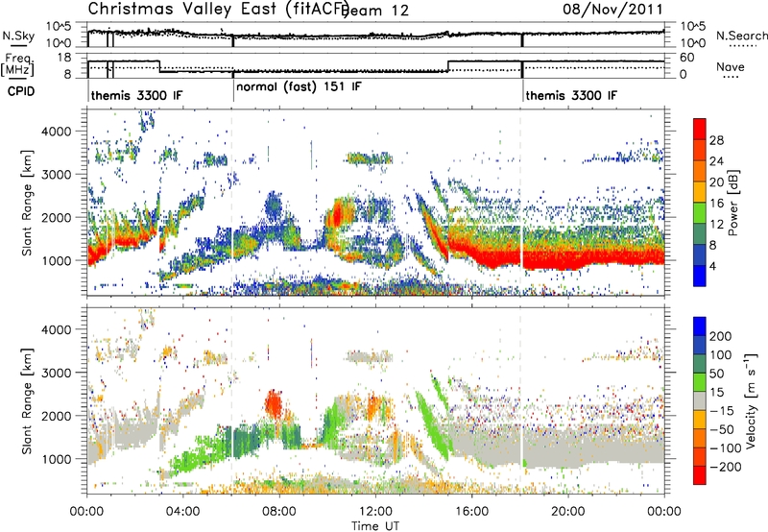Click the 'Power [dB]' color bar title
The height and width of the screenshot is (532, 768).
click(x=733, y=203)
